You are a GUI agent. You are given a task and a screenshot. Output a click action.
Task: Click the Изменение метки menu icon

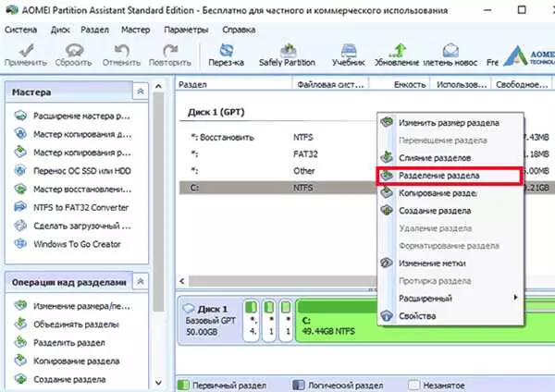387,263
